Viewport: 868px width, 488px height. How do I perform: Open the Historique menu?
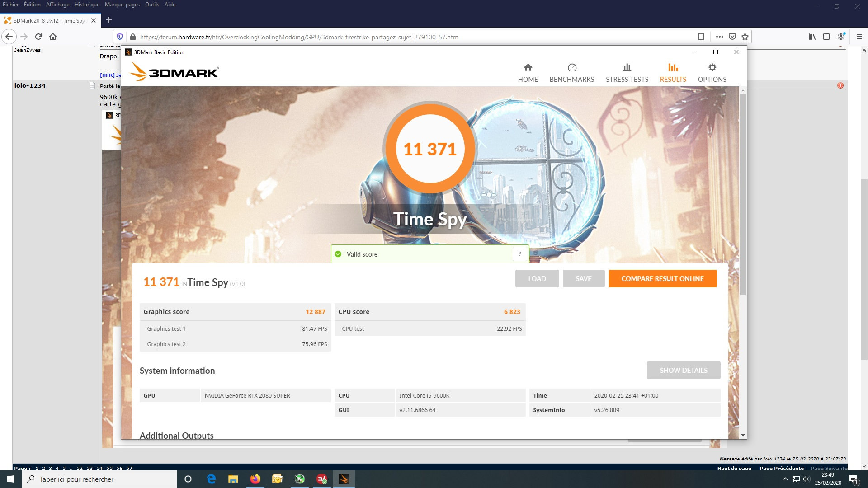(x=87, y=5)
